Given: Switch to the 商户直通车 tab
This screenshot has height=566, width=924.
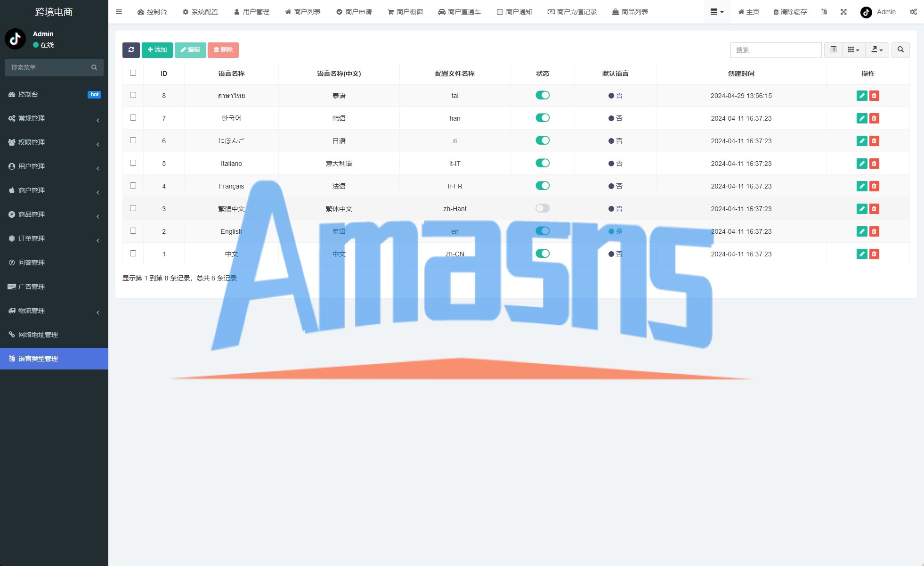Looking at the screenshot, I should [459, 12].
